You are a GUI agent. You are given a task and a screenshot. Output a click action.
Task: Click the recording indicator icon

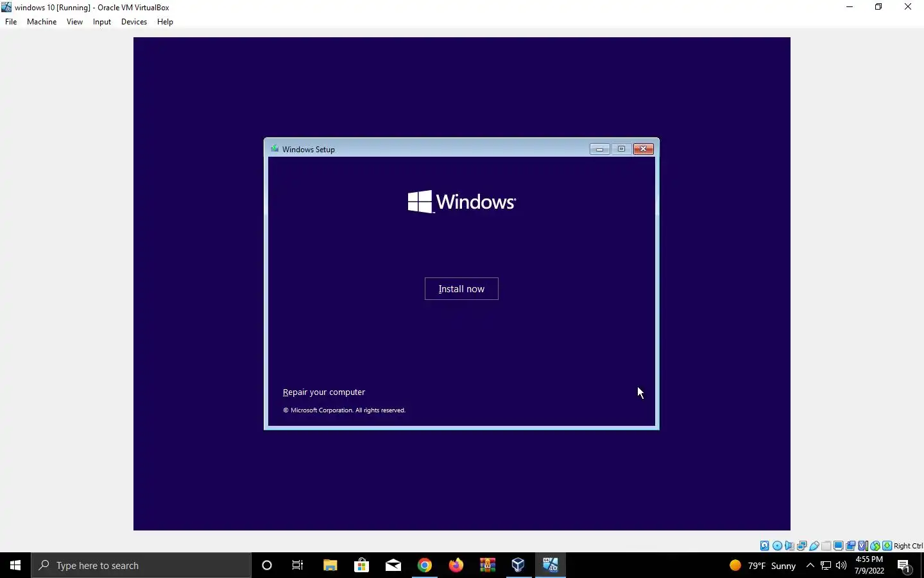[850, 546]
